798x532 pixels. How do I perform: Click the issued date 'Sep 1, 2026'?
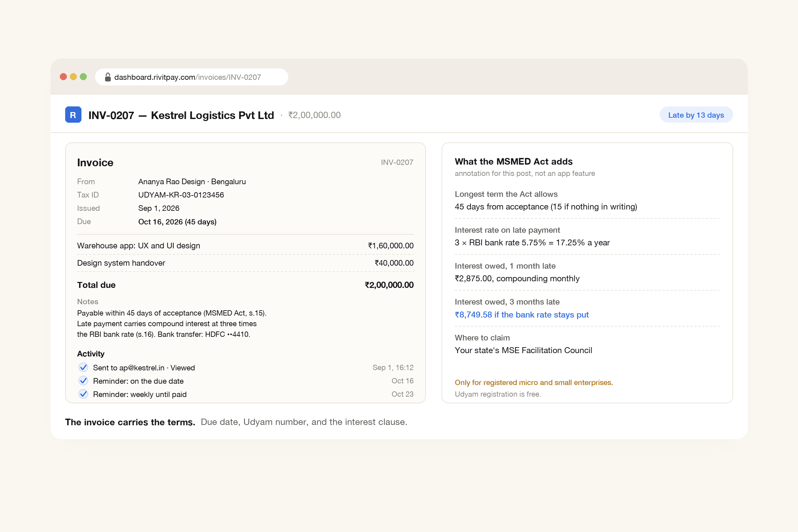click(x=159, y=208)
